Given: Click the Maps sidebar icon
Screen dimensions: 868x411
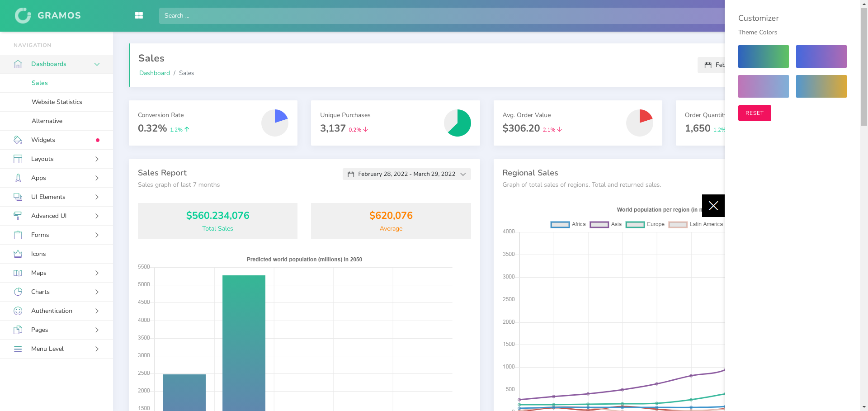Looking at the screenshot, I should coord(18,273).
